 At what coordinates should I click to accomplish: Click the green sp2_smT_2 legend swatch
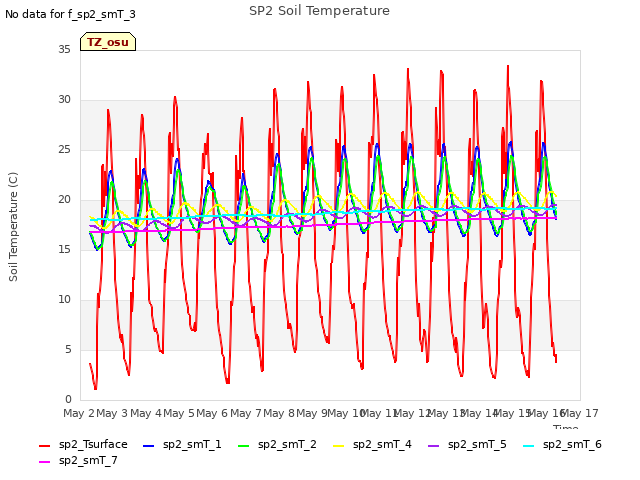[x=243, y=446]
